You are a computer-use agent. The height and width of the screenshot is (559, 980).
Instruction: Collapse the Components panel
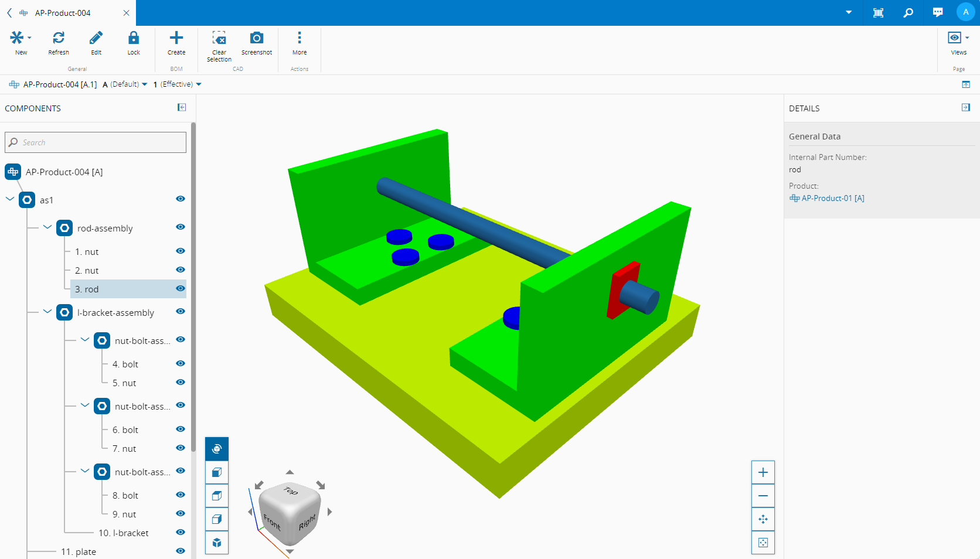click(182, 107)
